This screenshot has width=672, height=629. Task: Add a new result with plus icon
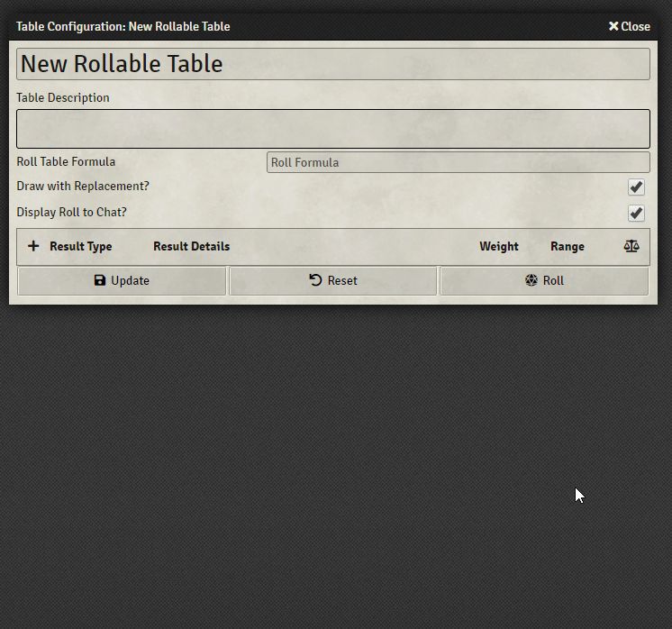(33, 246)
